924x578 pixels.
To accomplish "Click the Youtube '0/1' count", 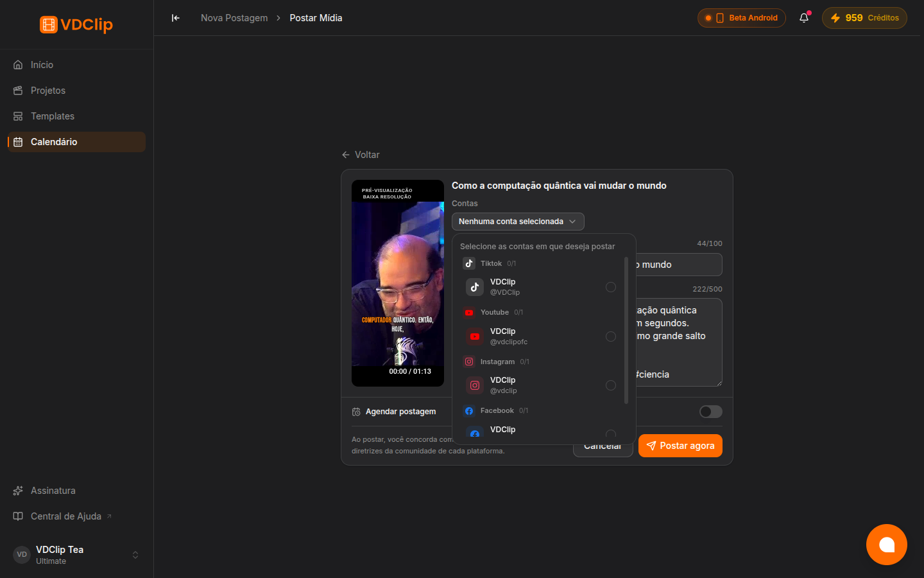I will 518,313.
